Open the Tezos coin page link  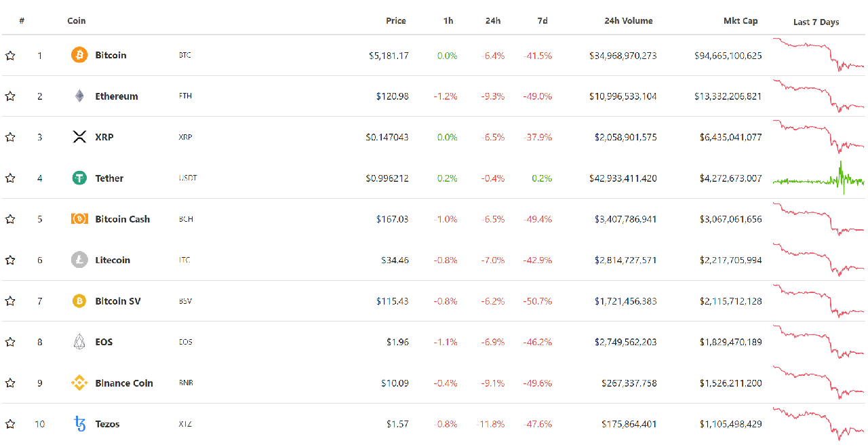[x=107, y=424]
